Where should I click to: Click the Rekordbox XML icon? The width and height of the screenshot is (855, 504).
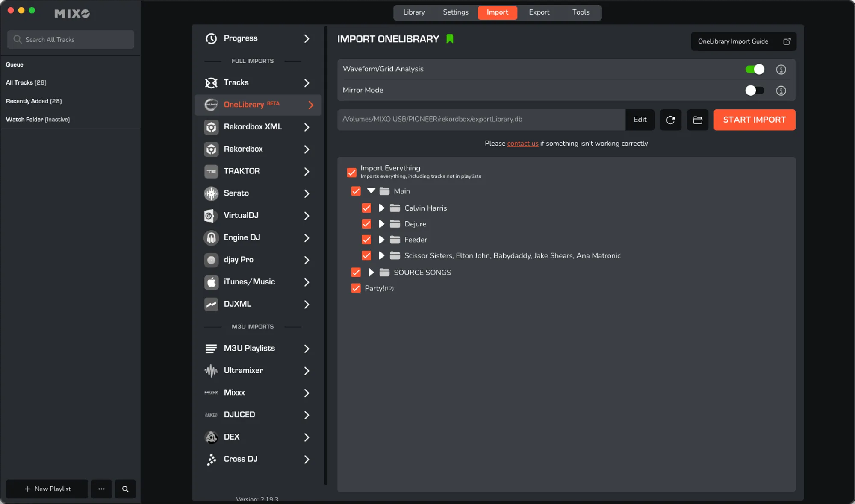[x=211, y=127]
